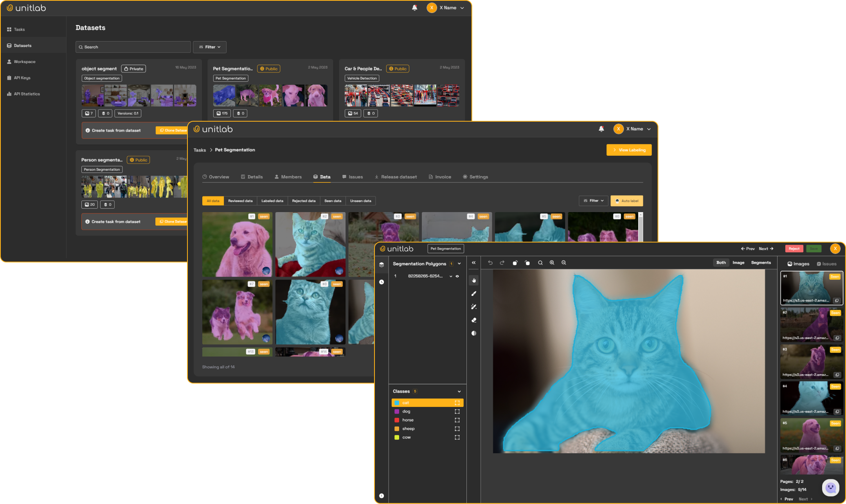Viewport: 846px width, 504px height.
Task: Collapse the Segmentation Polygons list chevron
Action: [x=459, y=264]
